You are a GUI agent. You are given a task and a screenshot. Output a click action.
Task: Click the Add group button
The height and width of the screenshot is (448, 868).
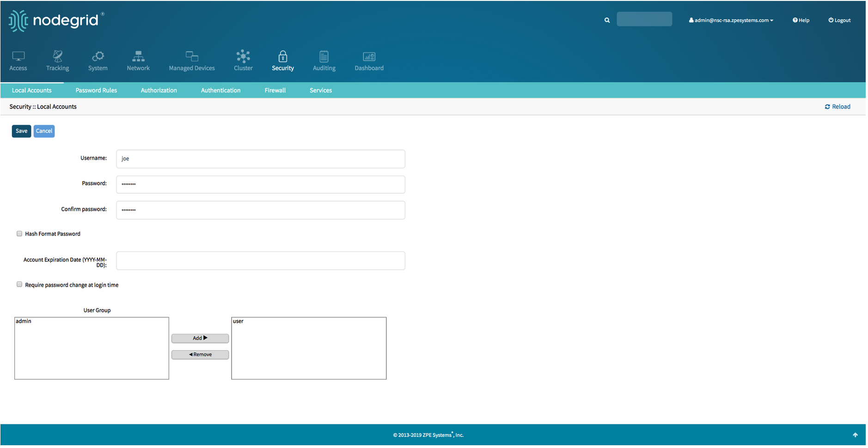click(200, 338)
